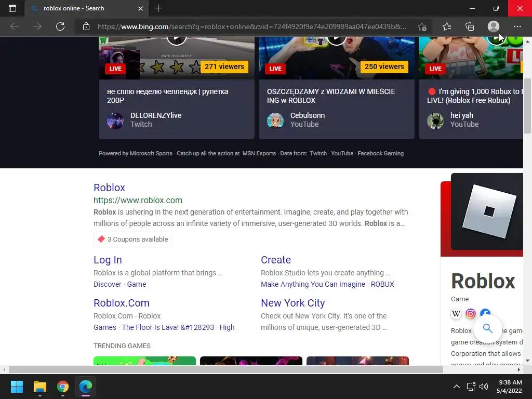View site information lock icon
The width and height of the screenshot is (532, 399).
tap(86, 26)
